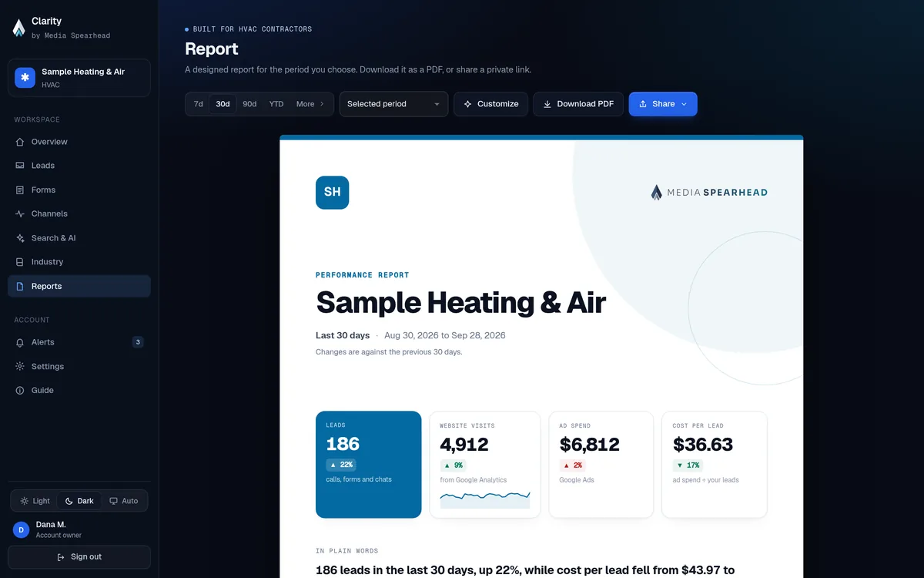This screenshot has width=924, height=578.
Task: Click the Industry icon in sidebar
Action: [x=20, y=262]
